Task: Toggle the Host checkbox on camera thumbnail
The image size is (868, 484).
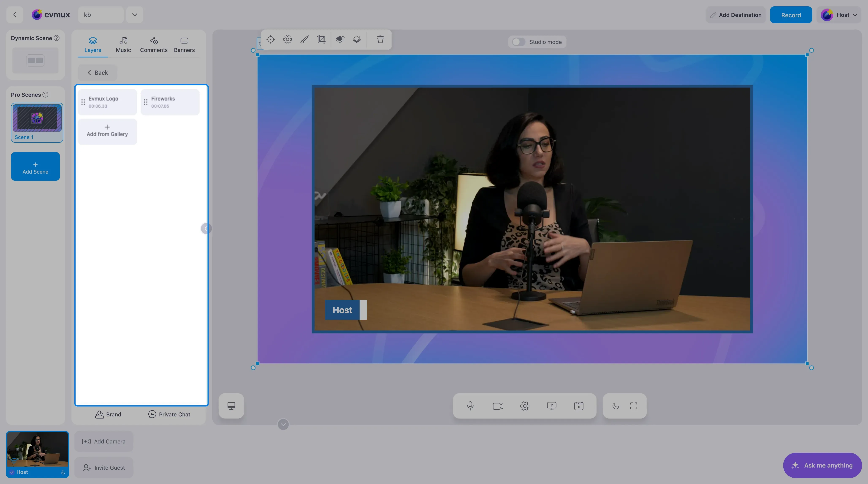Action: coord(12,472)
